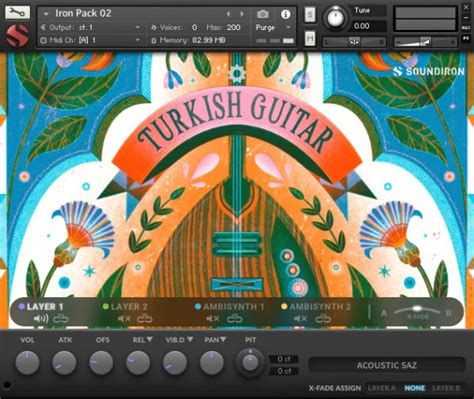
Task: Toggle Layer 2 link icon
Action: [145, 319]
